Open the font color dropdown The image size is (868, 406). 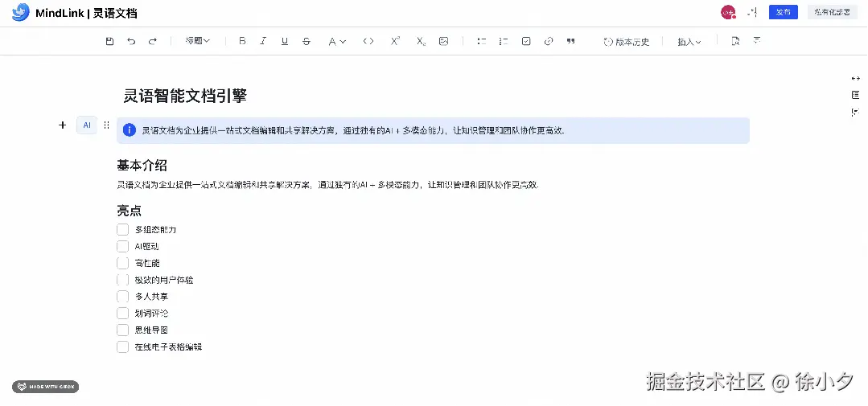tap(336, 41)
